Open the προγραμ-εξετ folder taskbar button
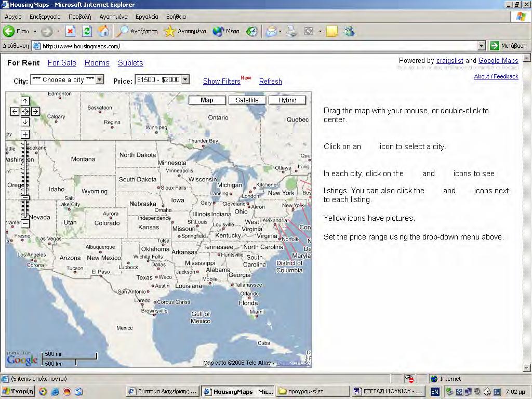The image size is (532, 399). [312, 392]
